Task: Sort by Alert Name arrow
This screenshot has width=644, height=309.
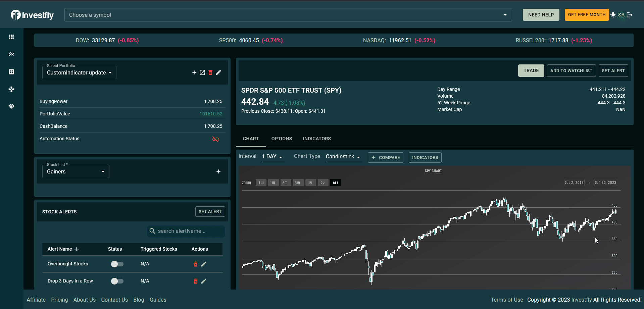Action: click(x=77, y=249)
